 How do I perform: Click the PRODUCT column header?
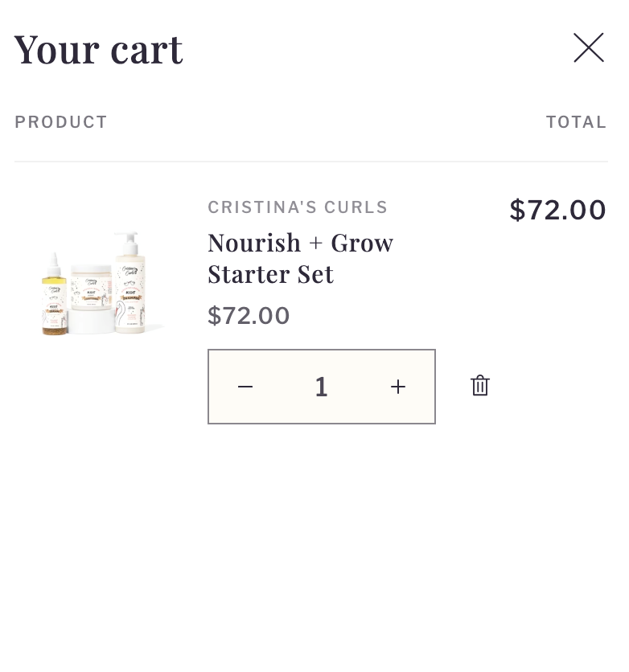(x=61, y=122)
